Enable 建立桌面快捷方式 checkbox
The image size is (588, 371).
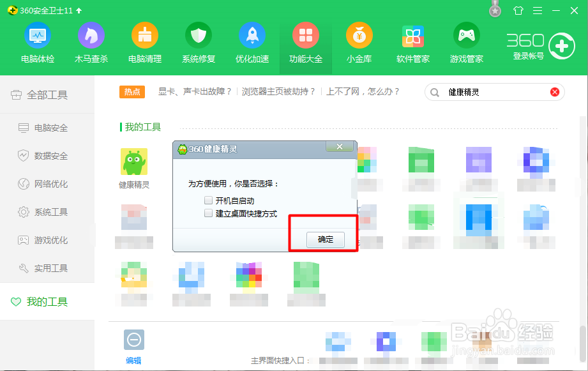pos(209,213)
